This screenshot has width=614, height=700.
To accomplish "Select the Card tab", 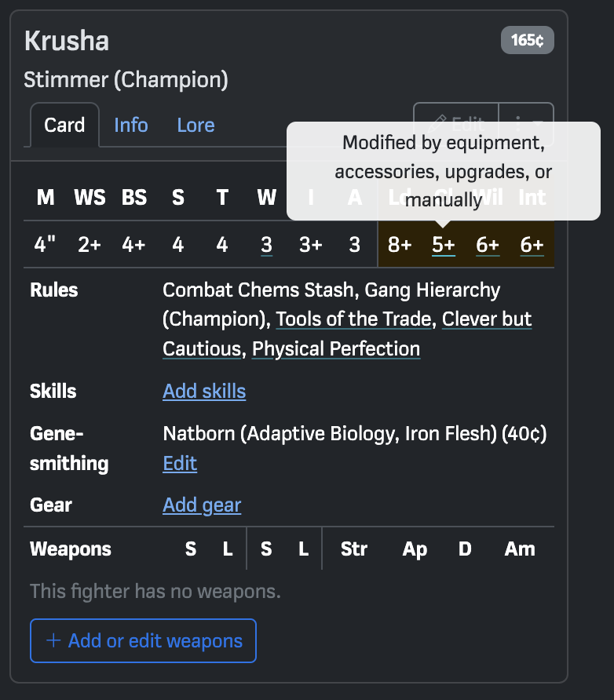I will click(64, 126).
